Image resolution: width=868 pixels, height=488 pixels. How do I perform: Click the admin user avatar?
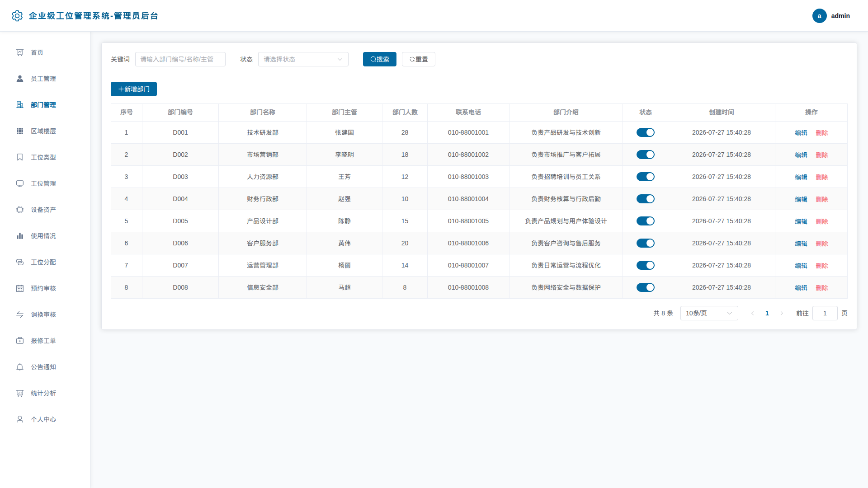819,16
